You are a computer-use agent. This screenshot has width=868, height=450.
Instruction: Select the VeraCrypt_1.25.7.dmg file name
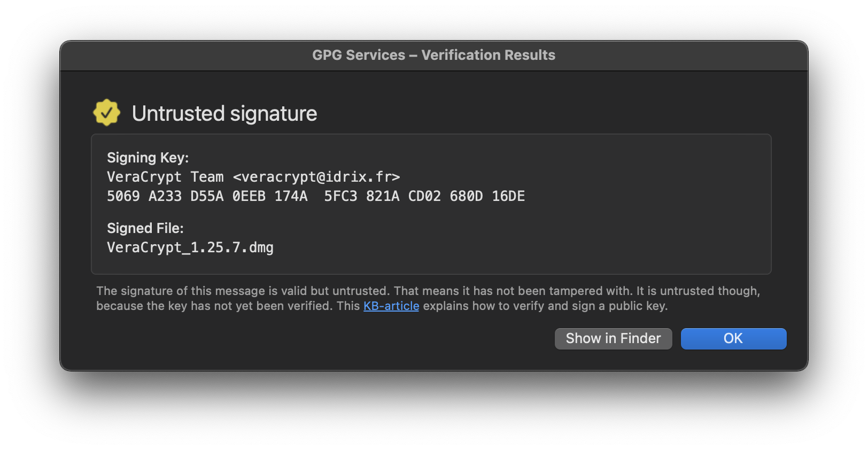190,247
